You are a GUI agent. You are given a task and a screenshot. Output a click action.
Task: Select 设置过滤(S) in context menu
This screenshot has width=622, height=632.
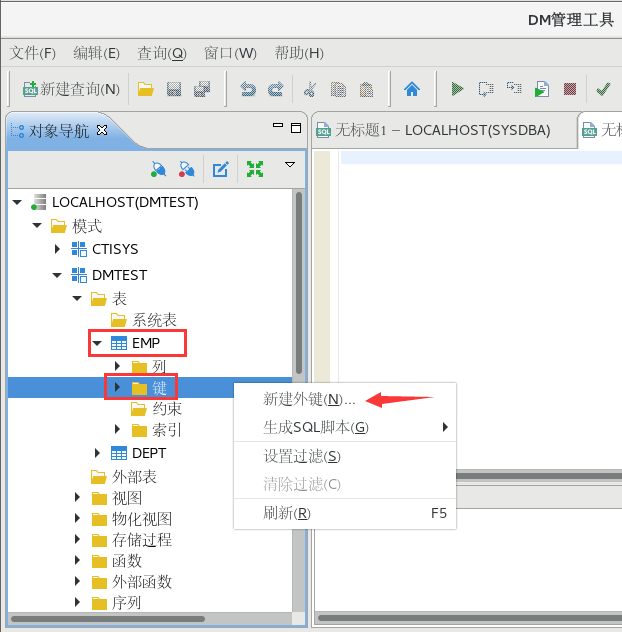pyautogui.click(x=345, y=456)
